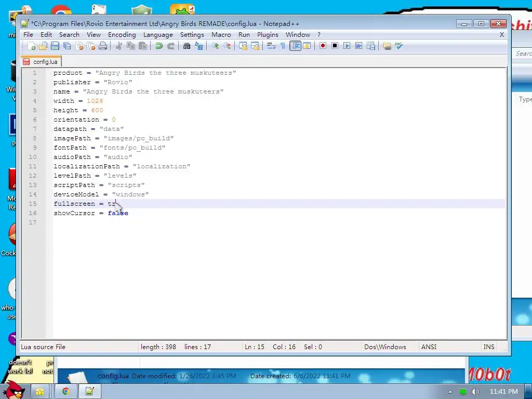Click the user defined language icon
The height and width of the screenshot is (399, 532).
307,46
